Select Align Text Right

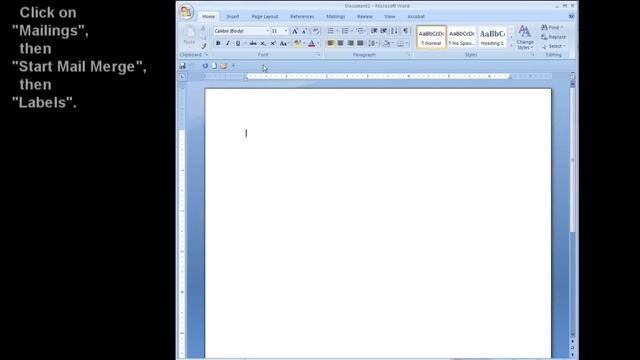350,43
